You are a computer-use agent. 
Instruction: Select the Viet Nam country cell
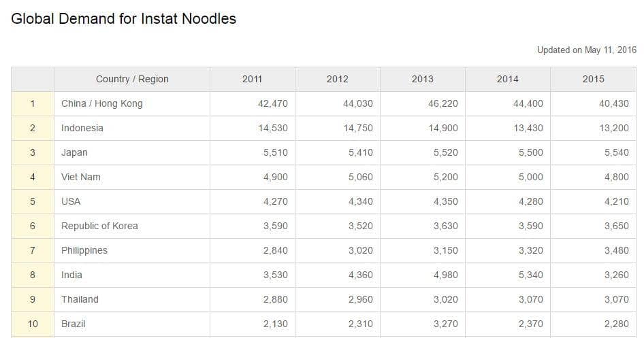[81, 177]
